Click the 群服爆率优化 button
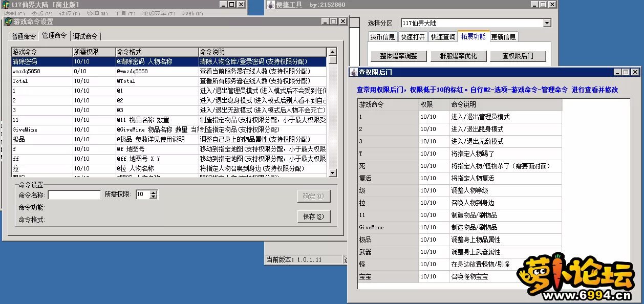This screenshot has height=304, width=644. [x=458, y=56]
